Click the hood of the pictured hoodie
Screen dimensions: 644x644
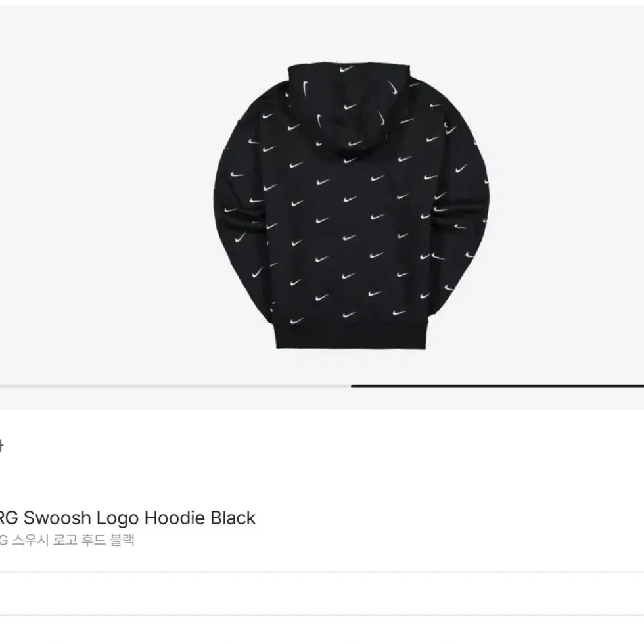coord(349,106)
